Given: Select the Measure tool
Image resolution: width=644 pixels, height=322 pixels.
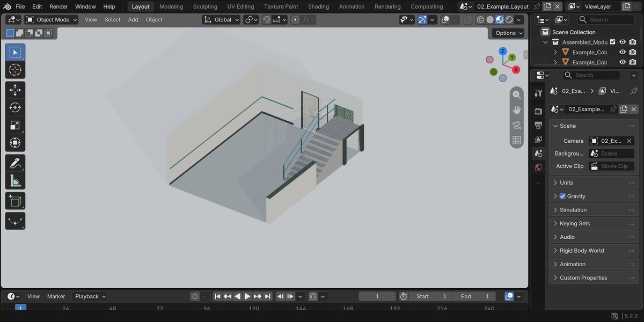Looking at the screenshot, I should [15, 181].
